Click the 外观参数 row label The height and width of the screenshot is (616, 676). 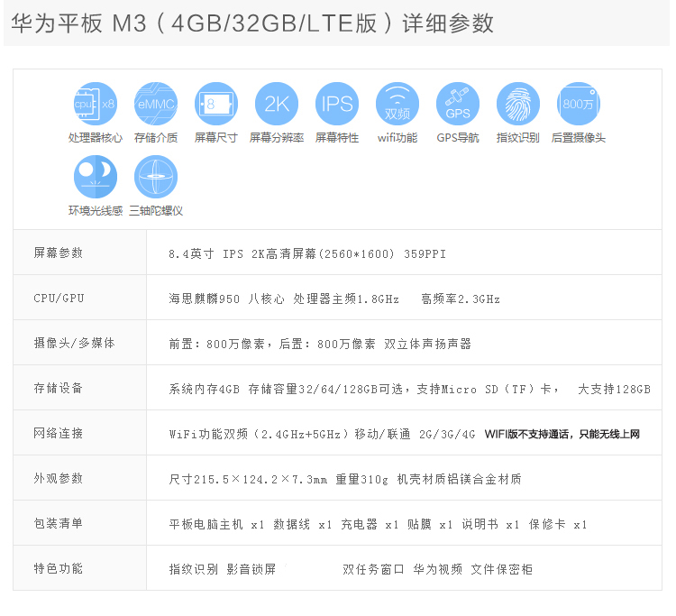(59, 479)
